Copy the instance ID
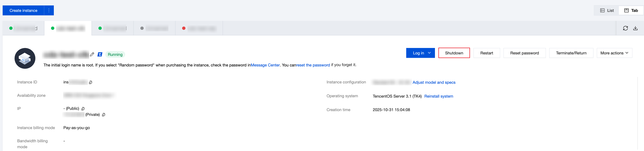Screen dimensions: 644x151 [x=90, y=82]
